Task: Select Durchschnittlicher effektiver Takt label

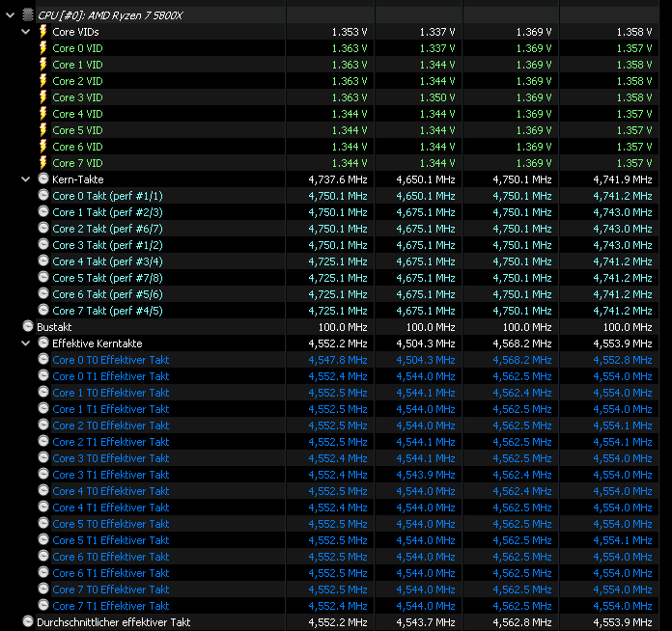Action: coord(114,622)
